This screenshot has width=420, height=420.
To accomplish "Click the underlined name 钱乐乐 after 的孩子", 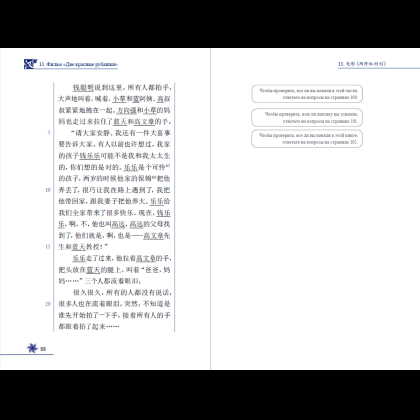I will pos(90,156).
